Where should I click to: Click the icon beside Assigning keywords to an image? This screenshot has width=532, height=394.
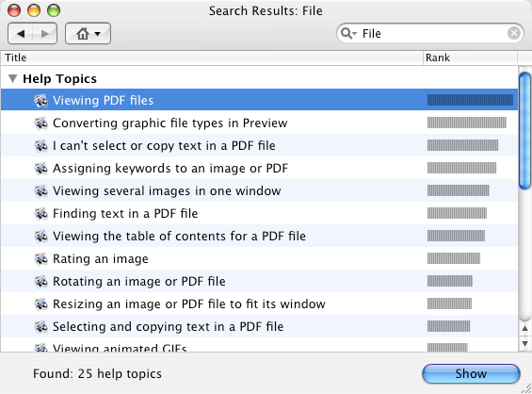41,168
